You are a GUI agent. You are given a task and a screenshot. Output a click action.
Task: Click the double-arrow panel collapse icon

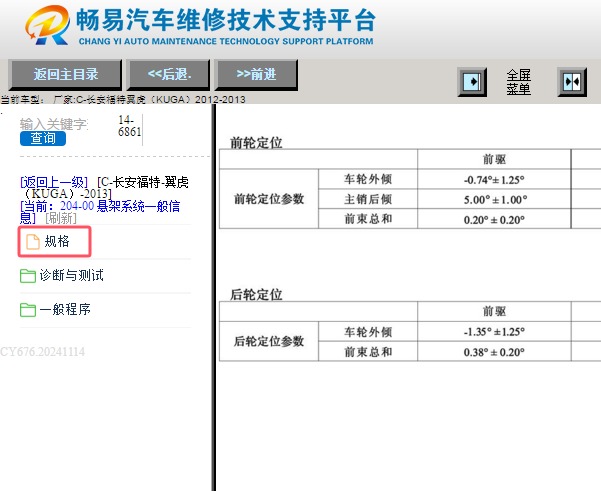572,82
